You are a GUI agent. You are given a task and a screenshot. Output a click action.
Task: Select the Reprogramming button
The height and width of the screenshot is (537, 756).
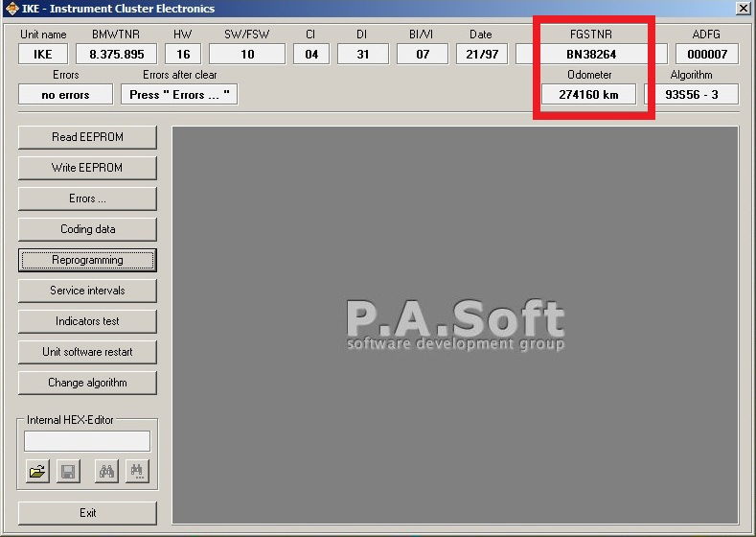pos(87,260)
